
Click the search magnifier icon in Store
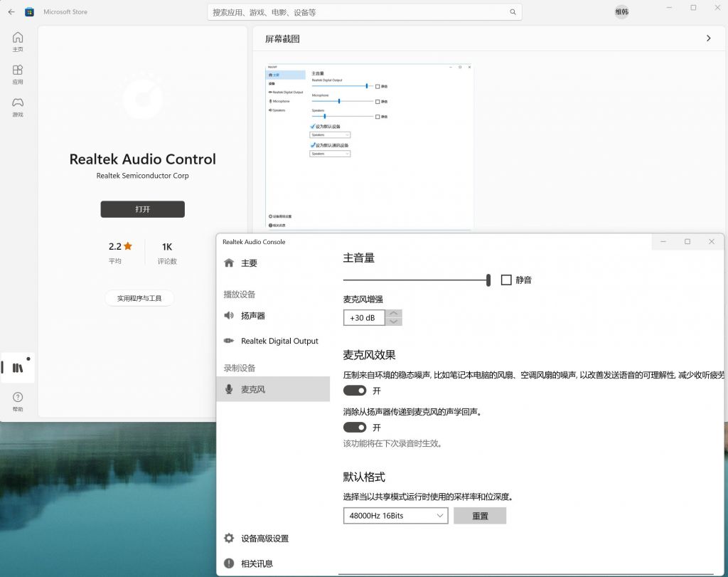click(x=513, y=12)
